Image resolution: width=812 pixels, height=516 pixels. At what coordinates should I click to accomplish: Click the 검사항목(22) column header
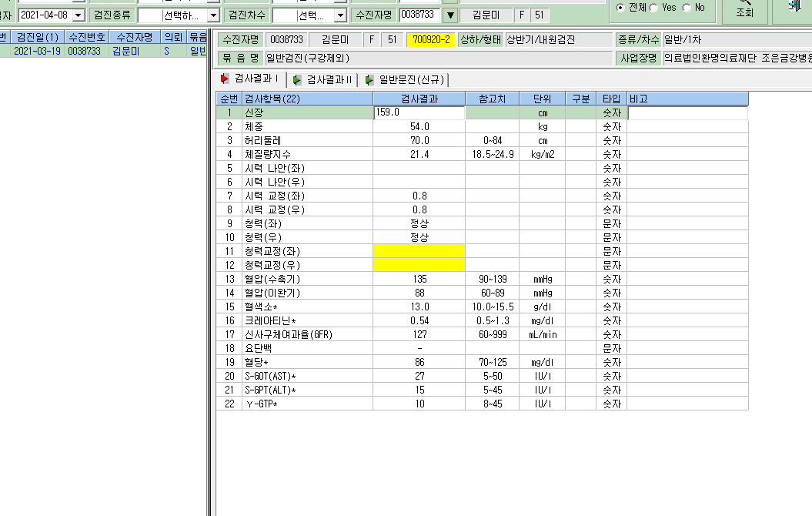pyautogui.click(x=308, y=99)
